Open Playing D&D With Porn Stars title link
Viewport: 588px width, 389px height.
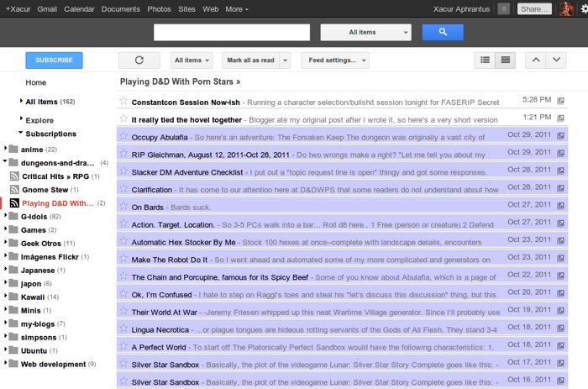tap(180, 81)
